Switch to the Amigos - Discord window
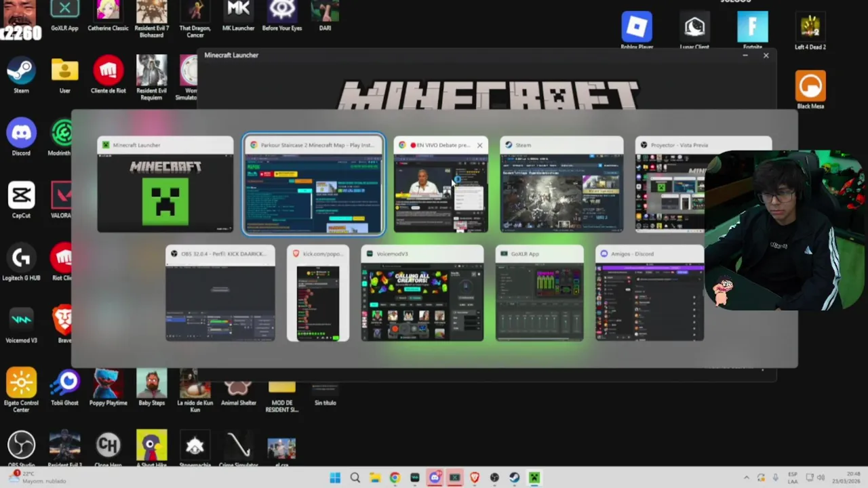This screenshot has height=488, width=868. [x=650, y=293]
